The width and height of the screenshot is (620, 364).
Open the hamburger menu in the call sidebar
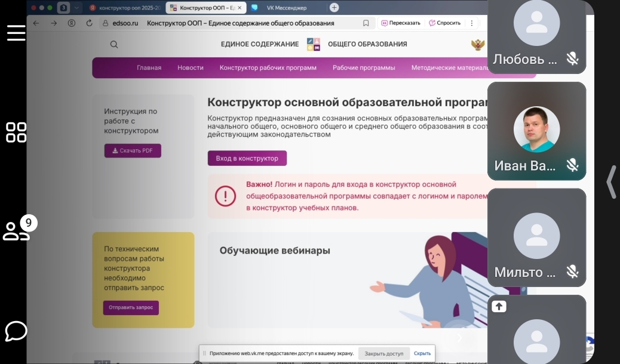coord(16,33)
